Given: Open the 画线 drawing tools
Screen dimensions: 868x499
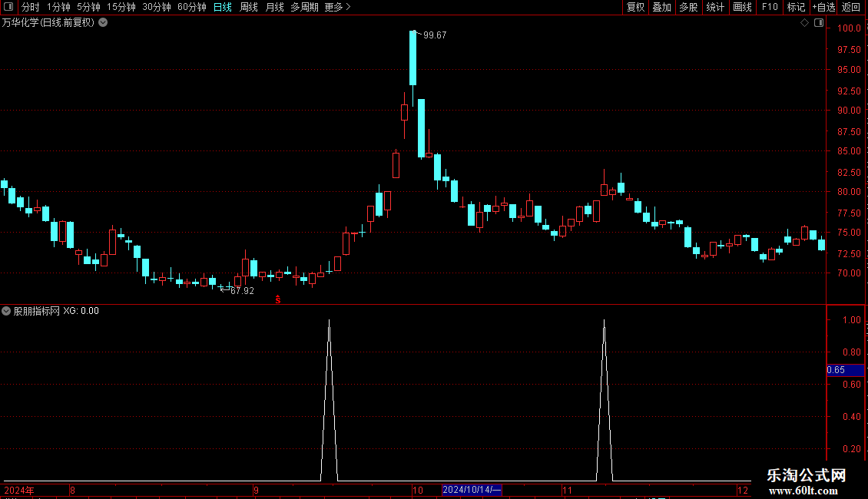Looking at the screenshot, I should pos(742,7).
